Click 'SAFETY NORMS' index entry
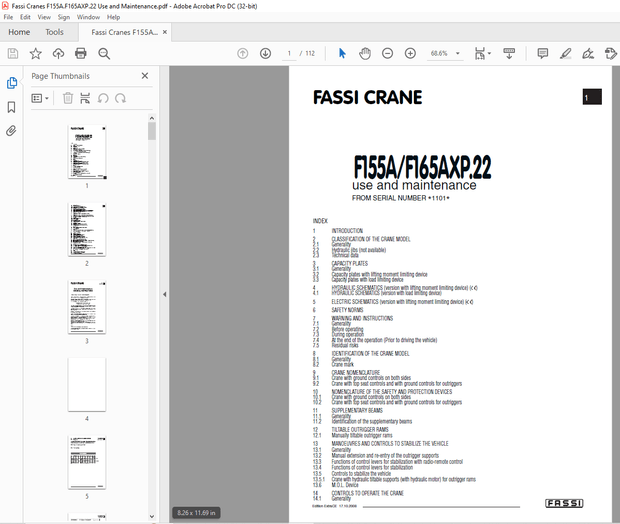The width and height of the screenshot is (620, 524). (347, 310)
